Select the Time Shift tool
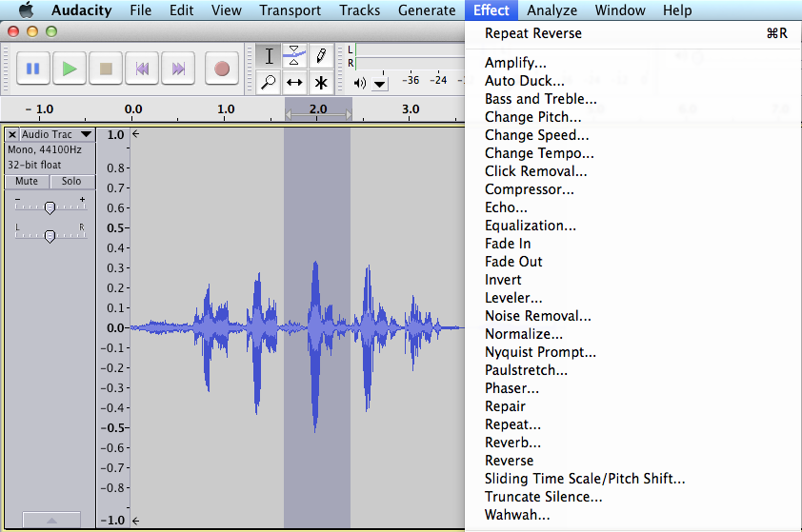The image size is (802, 532). (294, 82)
